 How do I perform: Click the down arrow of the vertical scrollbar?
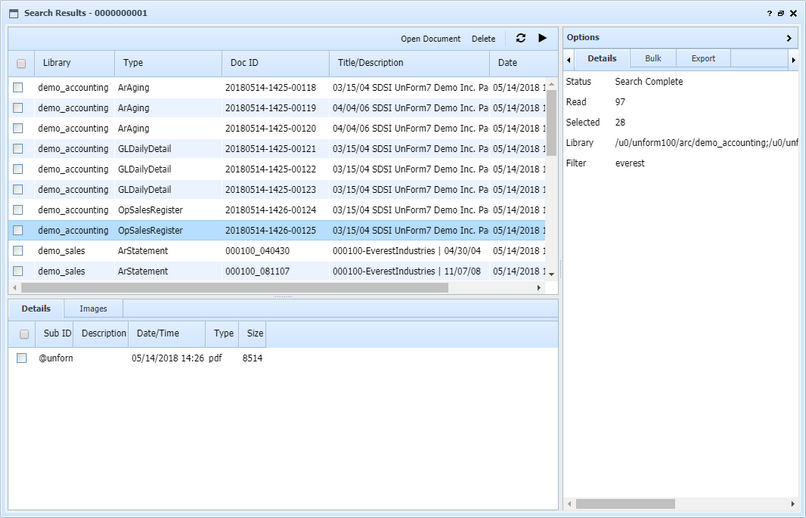pos(550,274)
